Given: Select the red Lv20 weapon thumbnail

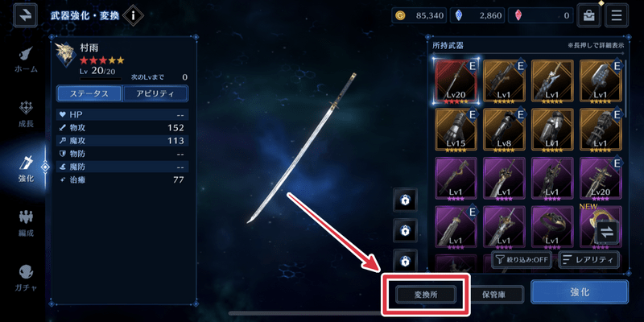Looking at the screenshot, I should [456, 82].
